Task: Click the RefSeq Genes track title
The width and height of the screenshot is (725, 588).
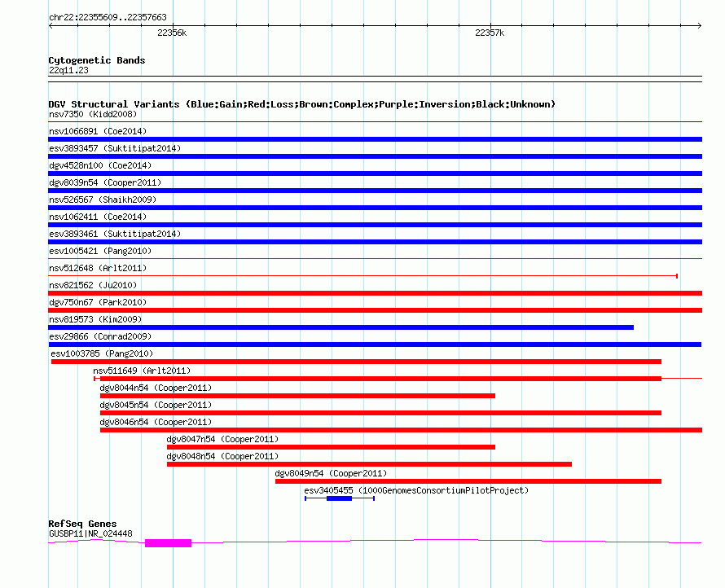Action: click(82, 524)
